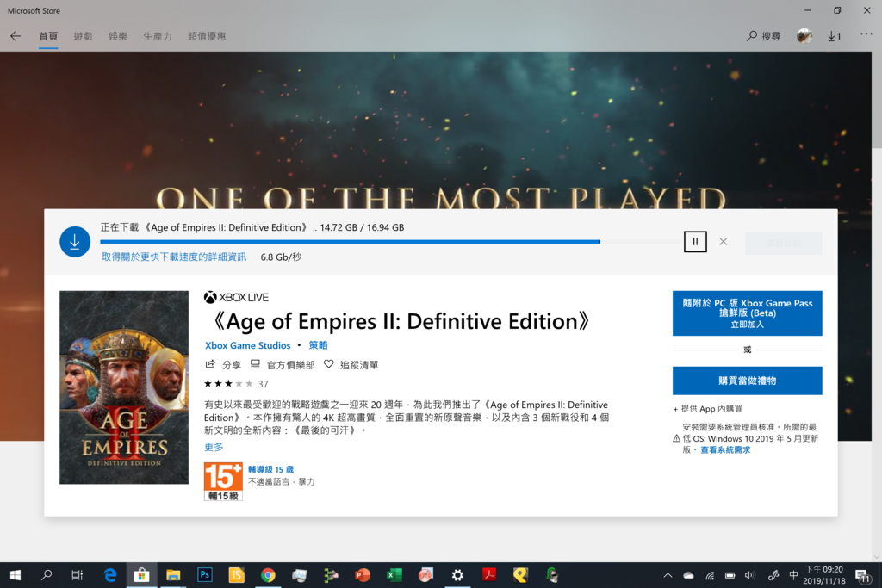The width and height of the screenshot is (882, 588).
Task: Open Xbox Game Studios publisher link
Action: click(x=247, y=345)
